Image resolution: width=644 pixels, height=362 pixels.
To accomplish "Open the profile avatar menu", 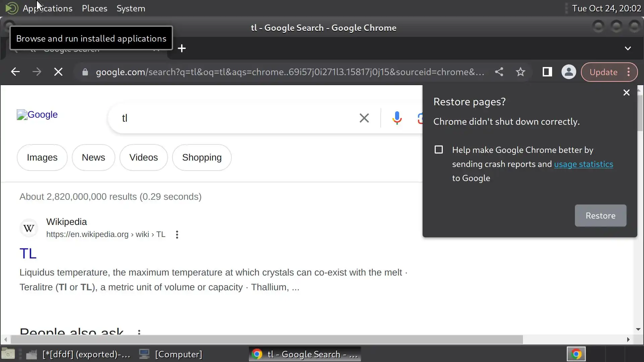I will point(569,72).
